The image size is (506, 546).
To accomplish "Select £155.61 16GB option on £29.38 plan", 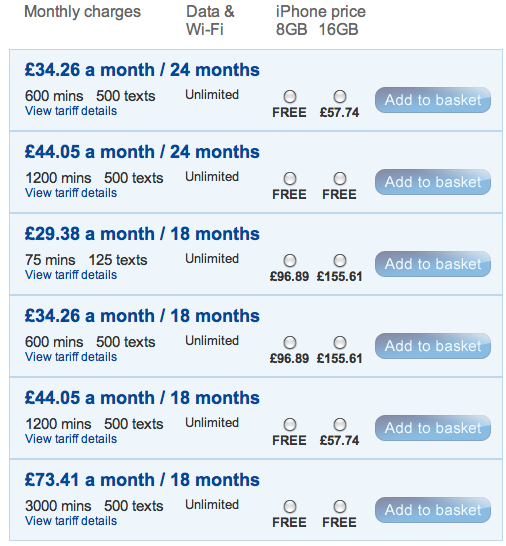I will click(x=340, y=260).
